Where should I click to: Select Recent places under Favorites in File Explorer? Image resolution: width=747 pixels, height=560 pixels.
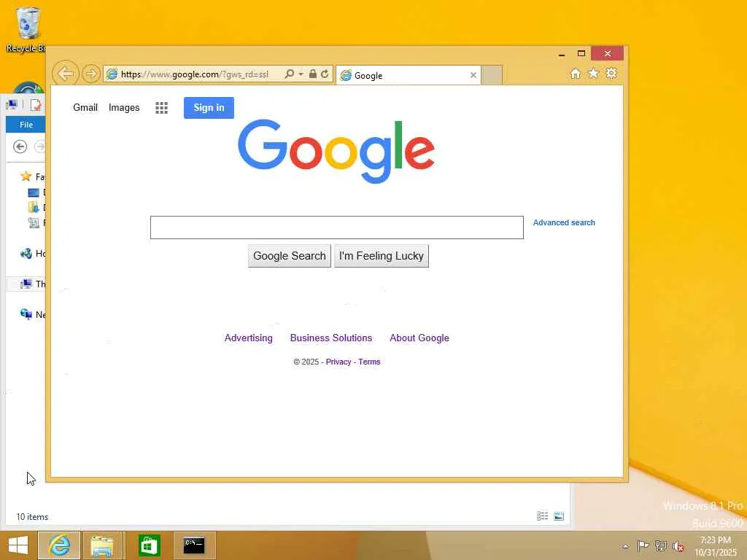[34, 222]
